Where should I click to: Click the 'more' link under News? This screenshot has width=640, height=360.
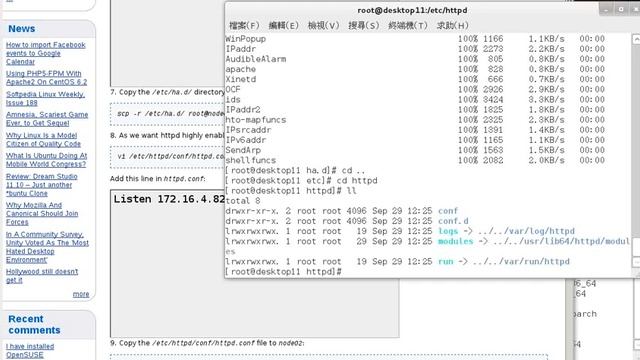pyautogui.click(x=81, y=294)
